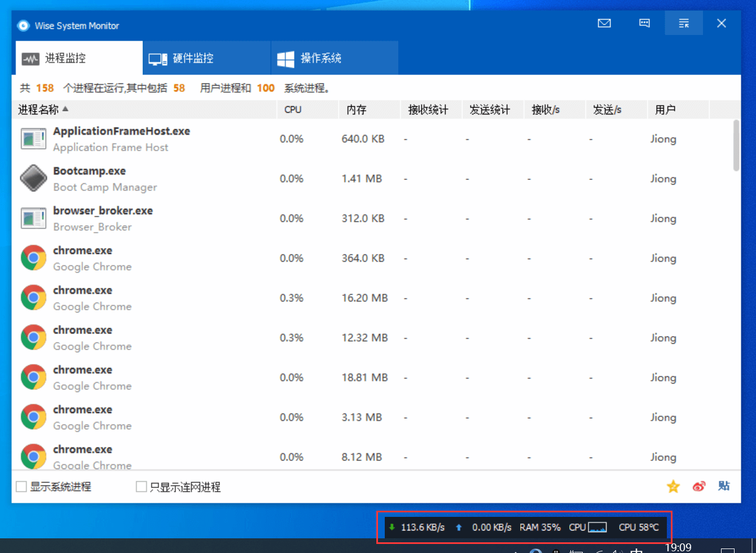Open the email feedback icon in title bar
The image size is (756, 553).
[x=604, y=23]
